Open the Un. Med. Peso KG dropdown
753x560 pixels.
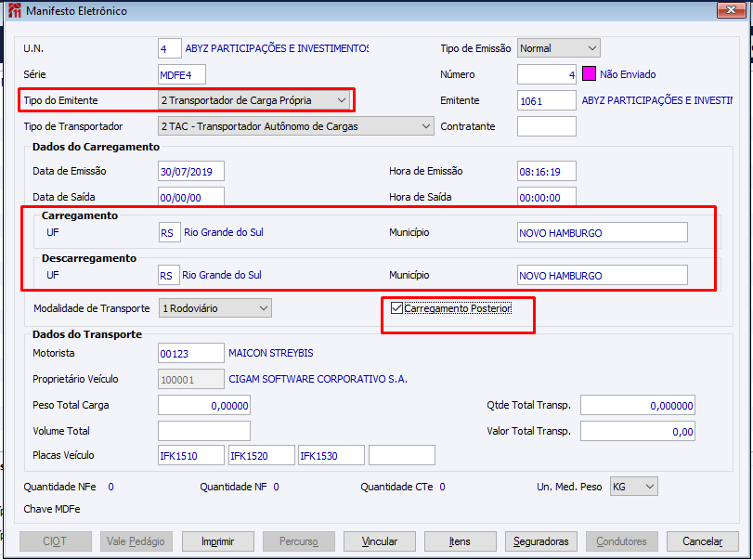click(633, 487)
